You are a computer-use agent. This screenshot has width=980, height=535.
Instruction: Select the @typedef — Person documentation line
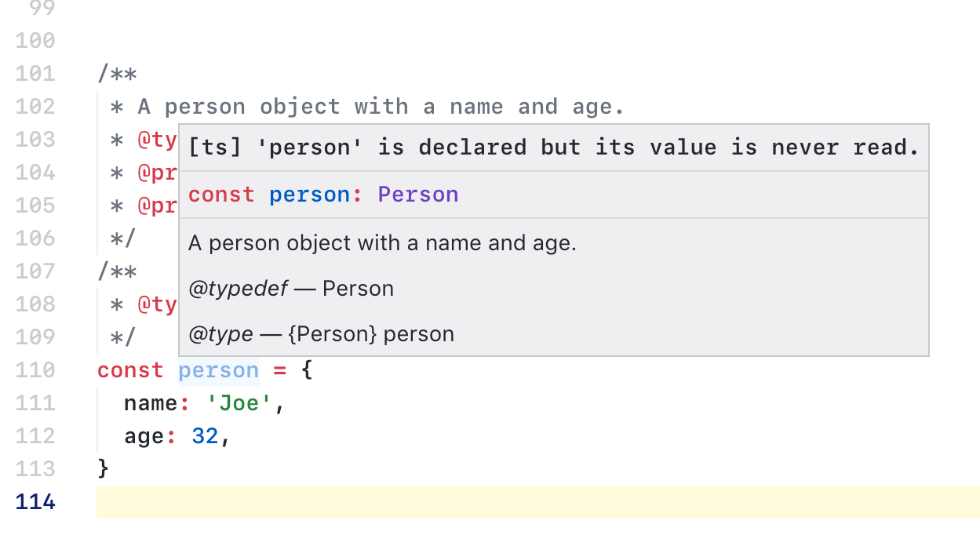[x=290, y=288]
